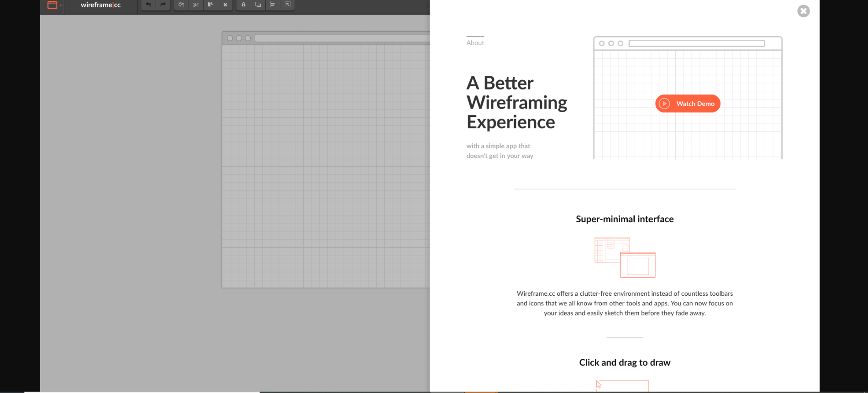This screenshot has height=393, width=868.
Task: Click the demo preview address bar
Action: click(697, 43)
